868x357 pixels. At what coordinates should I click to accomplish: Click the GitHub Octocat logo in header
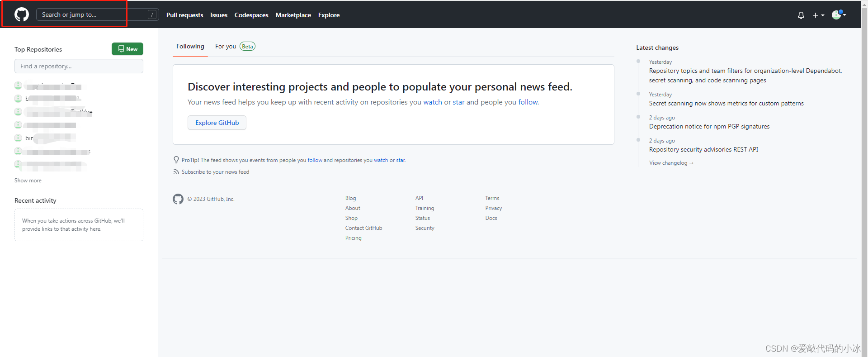tap(22, 14)
